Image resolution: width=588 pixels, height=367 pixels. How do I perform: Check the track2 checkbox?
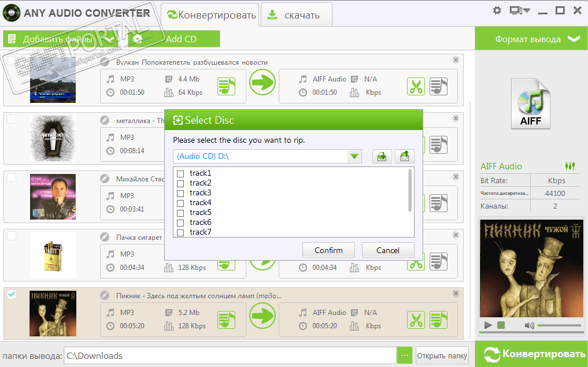pos(180,183)
